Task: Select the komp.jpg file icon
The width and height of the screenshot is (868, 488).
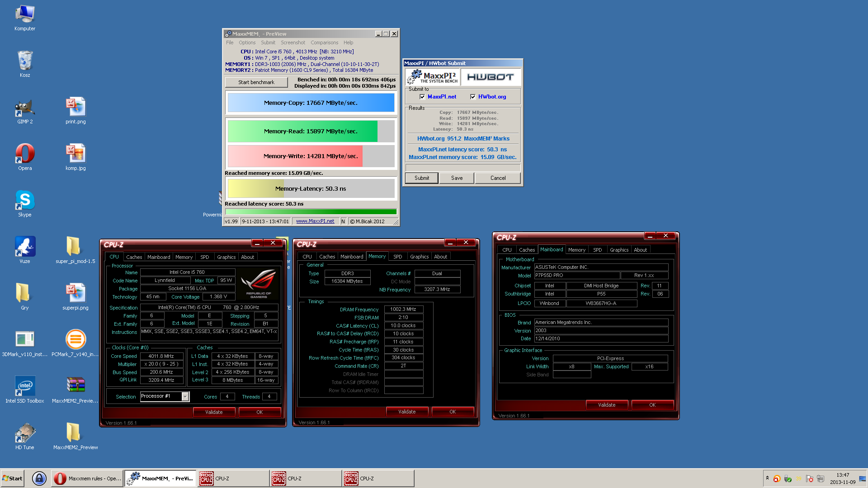Action: [75, 157]
